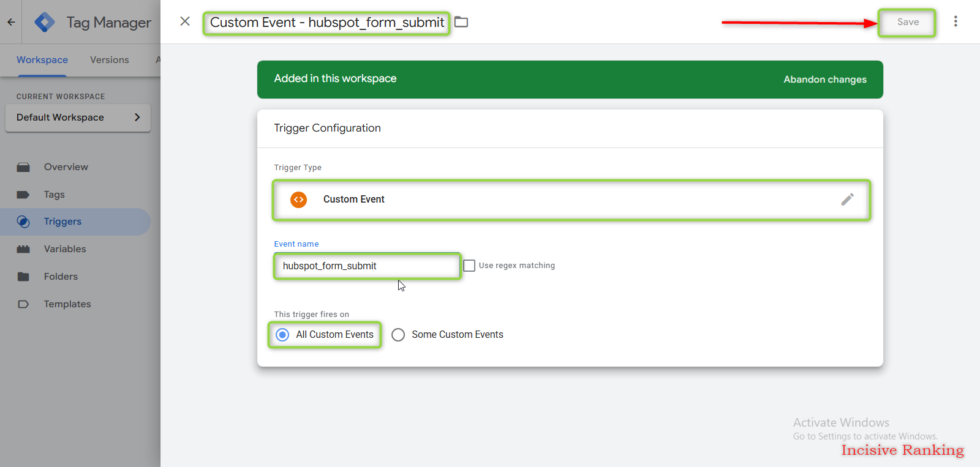Click the Templates icon in sidebar
Screen dimensions: 980x467
23,304
